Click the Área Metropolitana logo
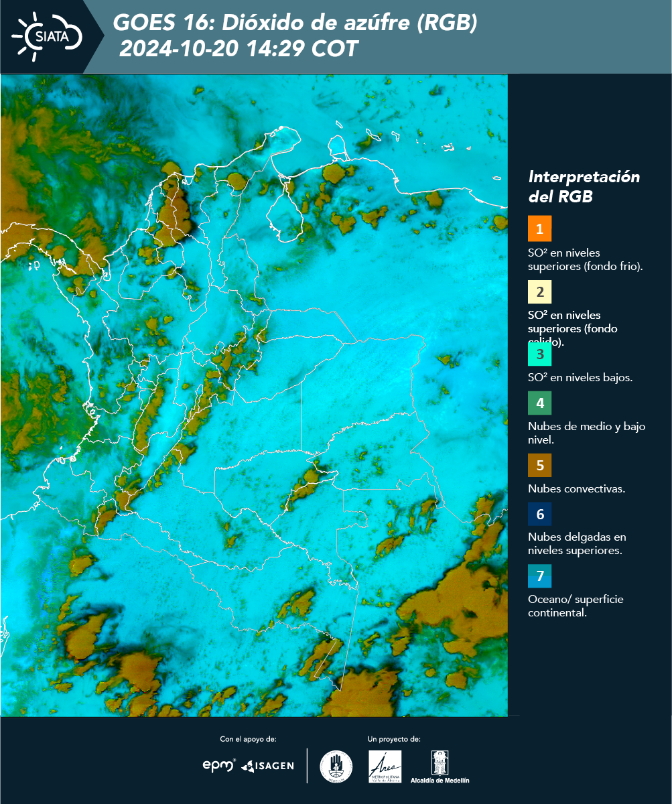 (385, 766)
